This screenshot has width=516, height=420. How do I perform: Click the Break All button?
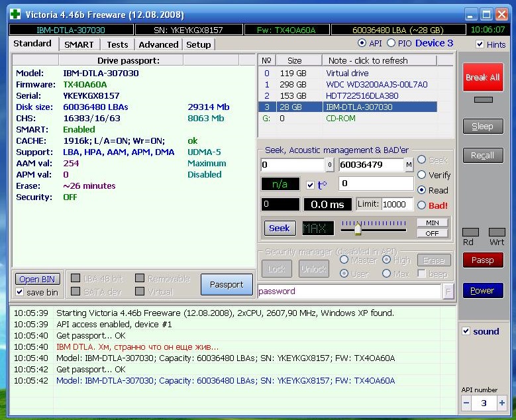[483, 77]
